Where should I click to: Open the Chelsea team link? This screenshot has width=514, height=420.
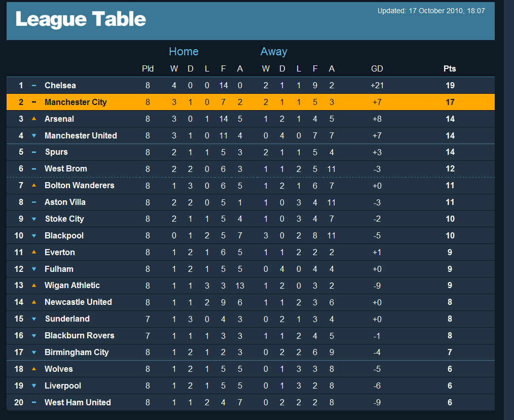pos(60,85)
